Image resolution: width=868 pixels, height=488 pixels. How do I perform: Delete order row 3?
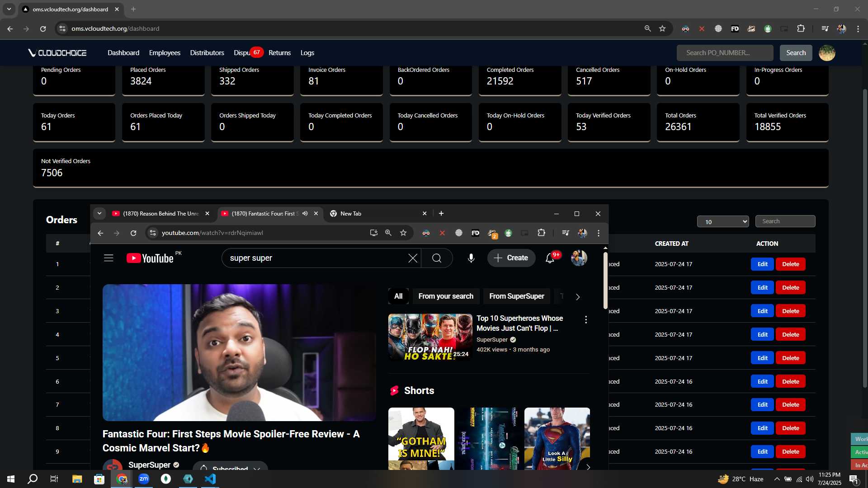790,311
